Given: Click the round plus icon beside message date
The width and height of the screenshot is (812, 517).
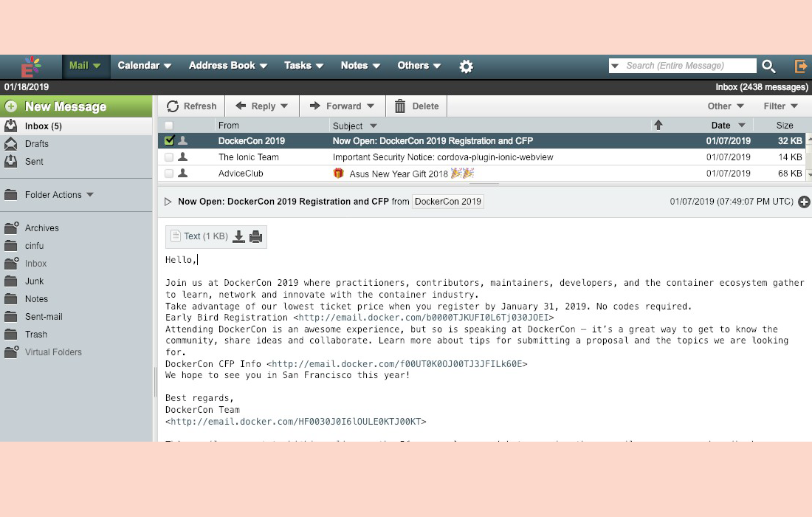Looking at the screenshot, I should pyautogui.click(x=804, y=202).
